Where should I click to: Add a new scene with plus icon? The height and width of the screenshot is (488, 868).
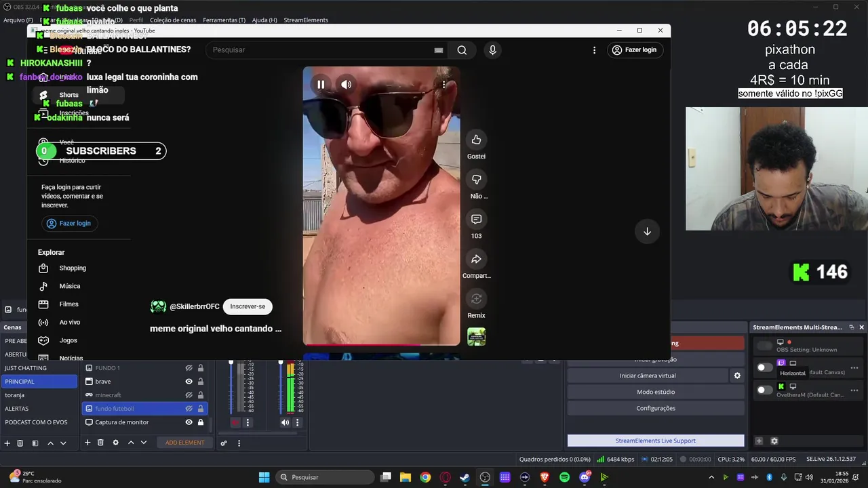tap(7, 443)
